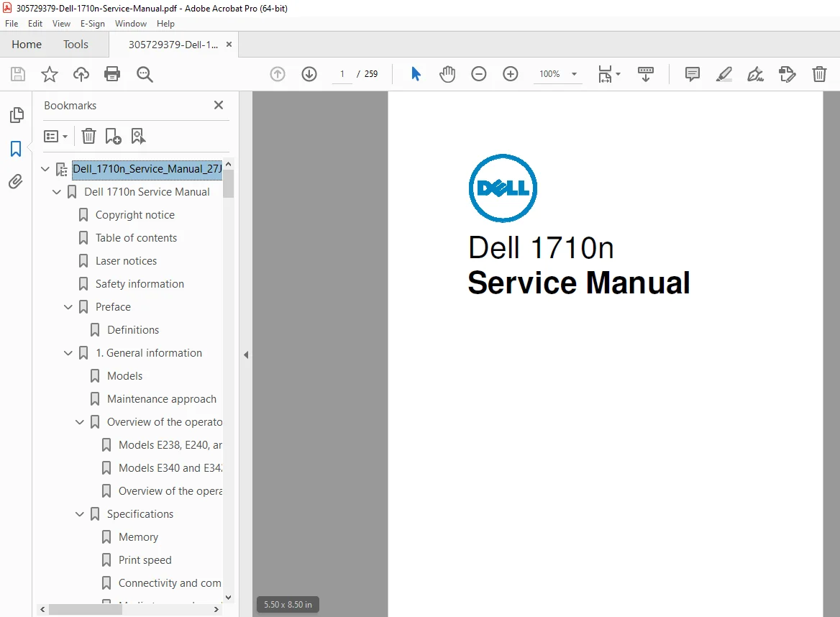Open Connectivity and com bookmark
Viewport: 840px width, 617px height.
pos(170,583)
